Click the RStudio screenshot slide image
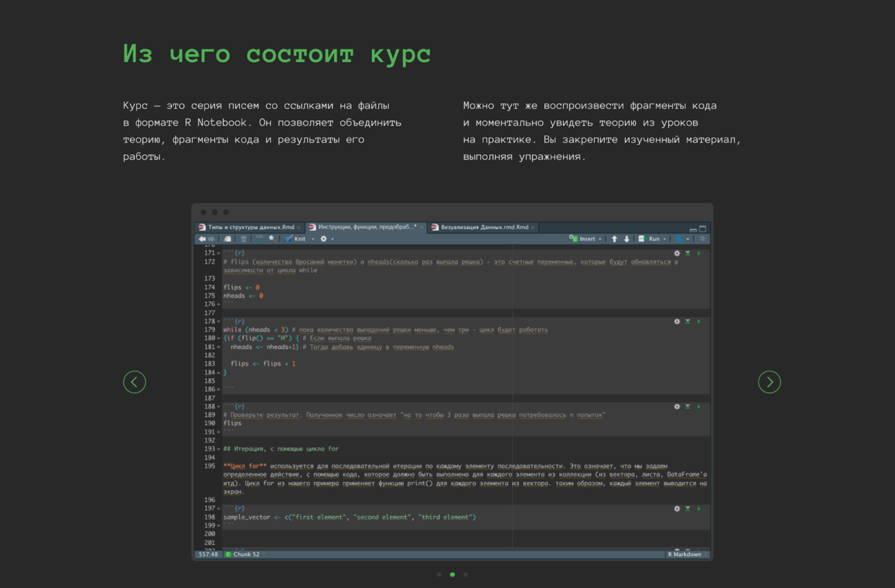This screenshot has height=588, width=895. pos(452,382)
